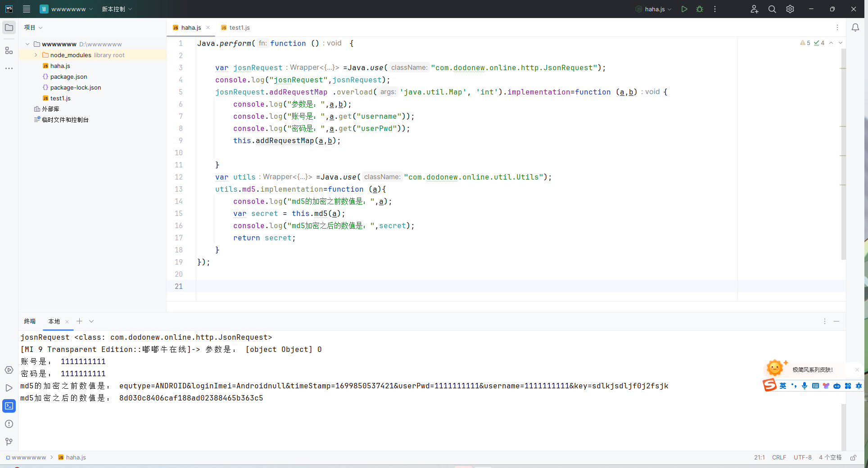Open the Structure tool window icon
The image size is (868, 468).
point(9,50)
